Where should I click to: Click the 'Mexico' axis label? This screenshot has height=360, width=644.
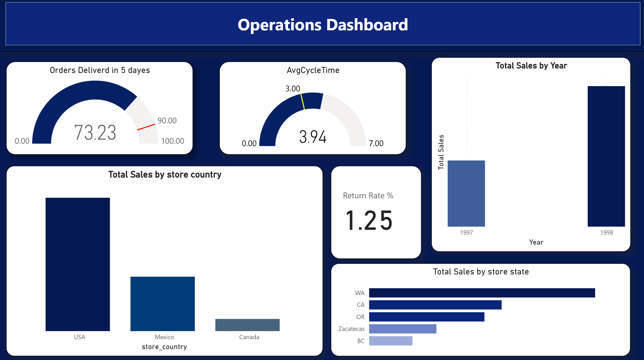(164, 337)
